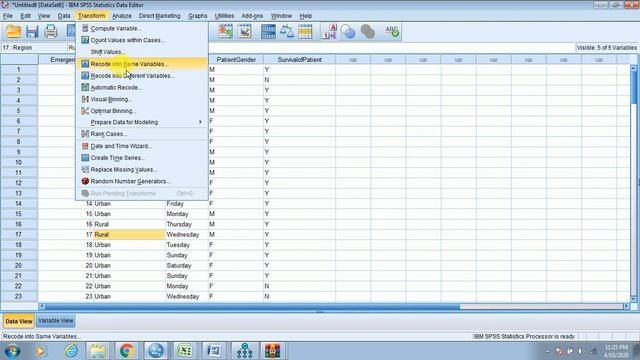This screenshot has width=640, height=360.
Task: Choose Shift Values menu entry
Action: click(142, 52)
